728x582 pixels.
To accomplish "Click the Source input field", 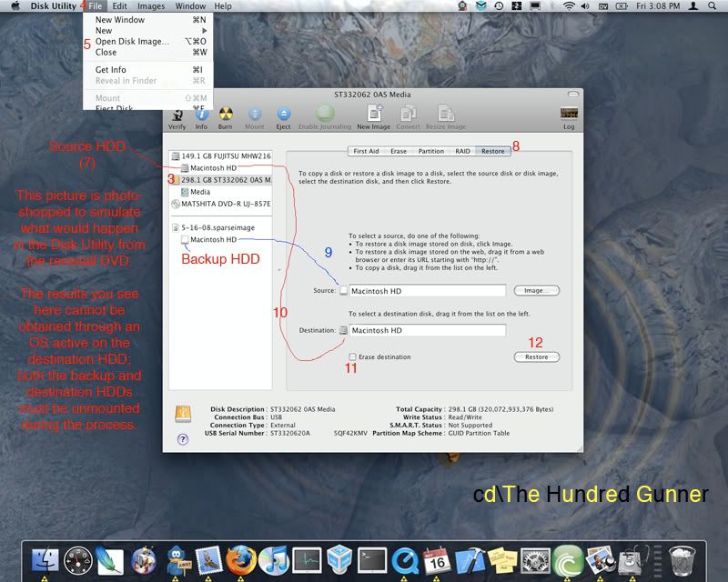I will 427,290.
